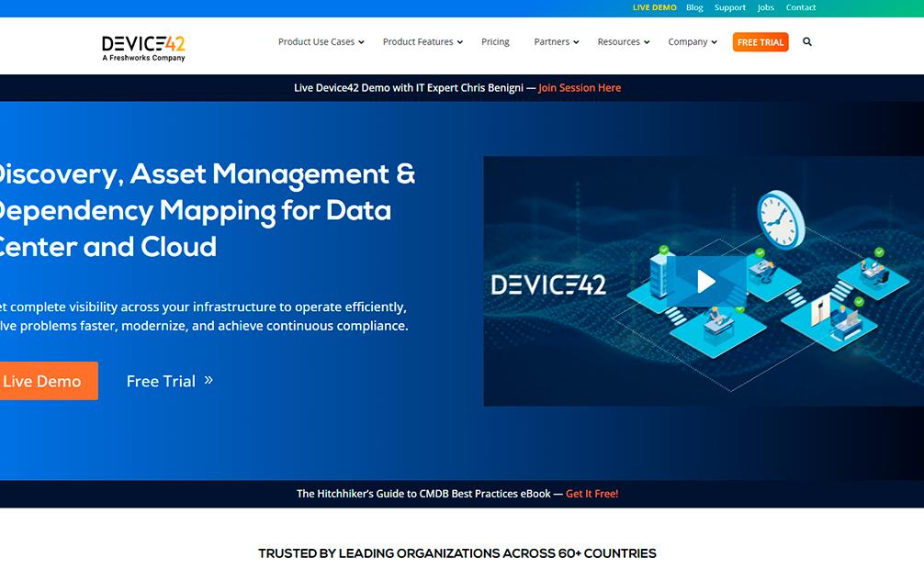Visit the Blog link
This screenshot has height=569, width=924.
694,7
